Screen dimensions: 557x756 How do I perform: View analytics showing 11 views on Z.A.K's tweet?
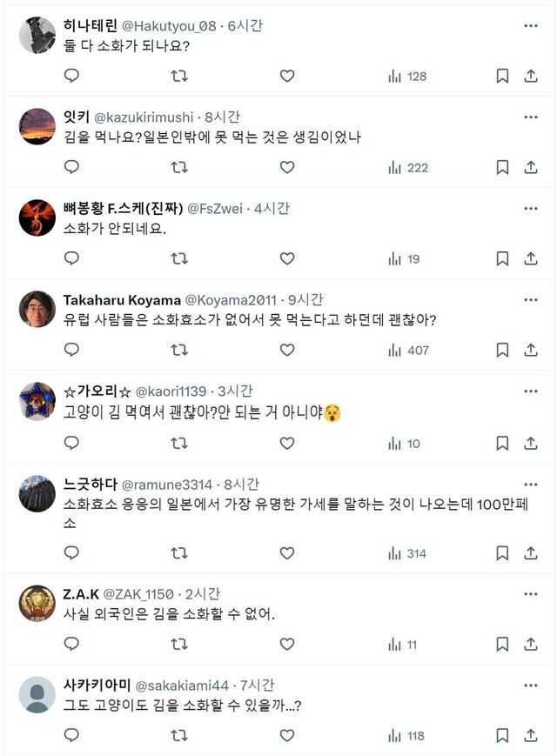click(402, 645)
